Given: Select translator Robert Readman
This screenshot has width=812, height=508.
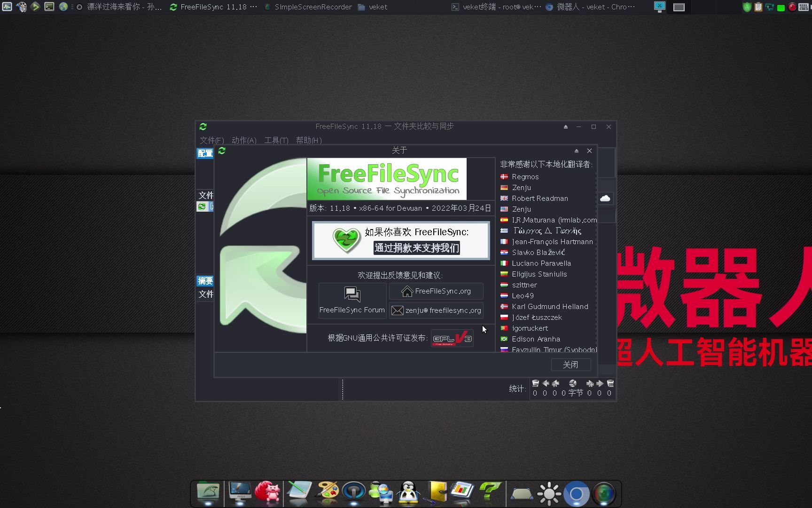Looking at the screenshot, I should pyautogui.click(x=539, y=198).
